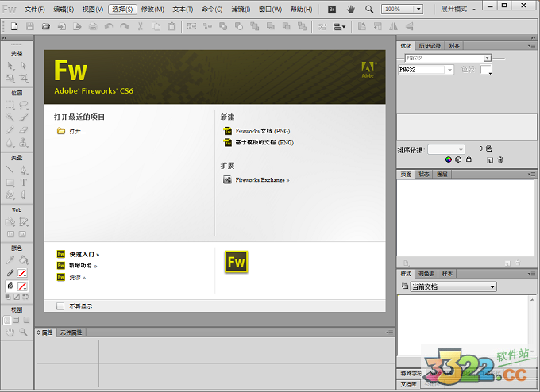Image resolution: width=540 pixels, height=392 pixels.
Task: Switch to Full Screen with Menus mode
Action: 17,320
